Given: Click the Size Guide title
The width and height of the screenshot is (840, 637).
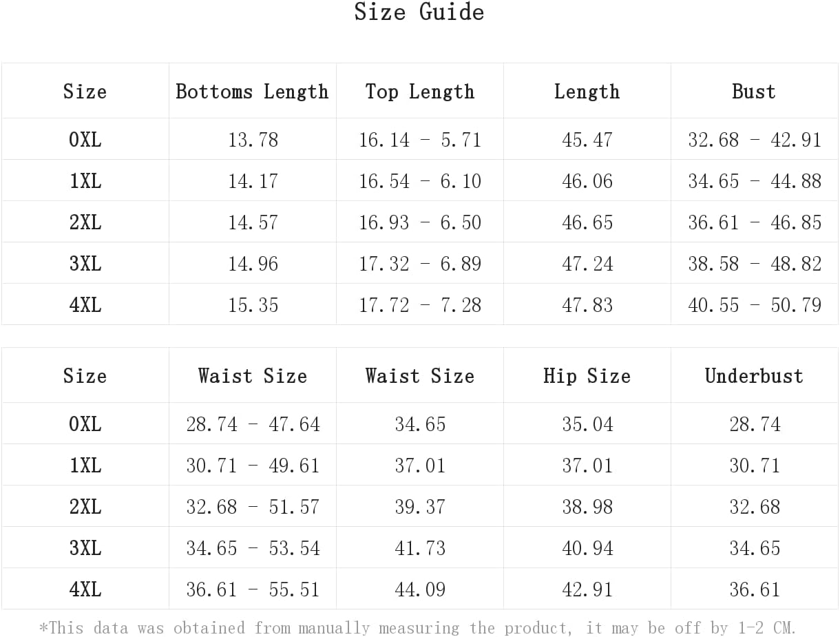Looking at the screenshot, I should point(419,12).
